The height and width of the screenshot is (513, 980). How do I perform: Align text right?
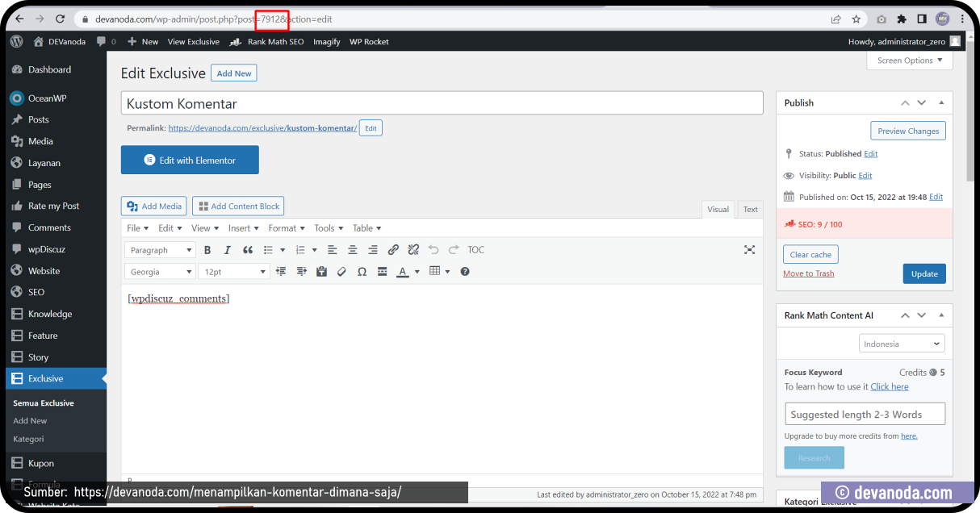373,250
